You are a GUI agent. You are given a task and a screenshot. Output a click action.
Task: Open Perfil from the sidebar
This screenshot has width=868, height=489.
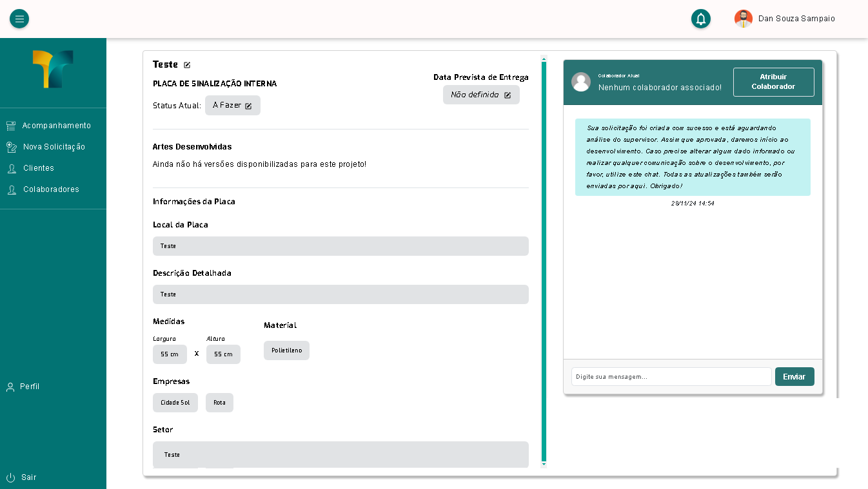pos(29,387)
